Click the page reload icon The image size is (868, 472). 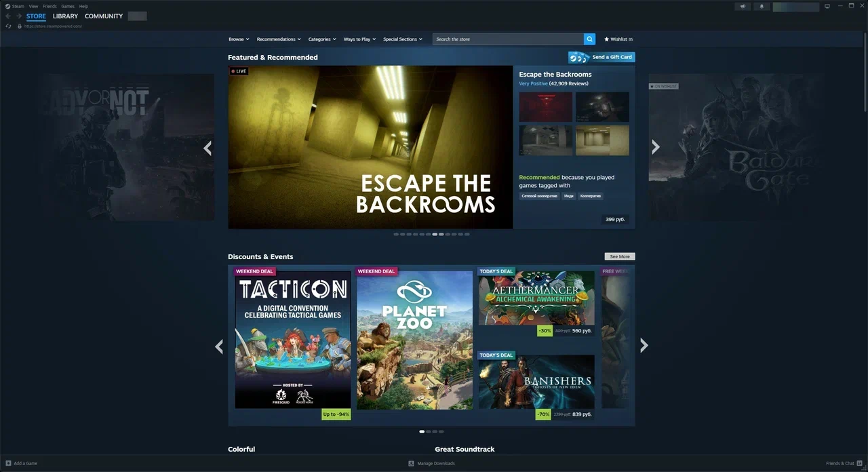(8, 26)
